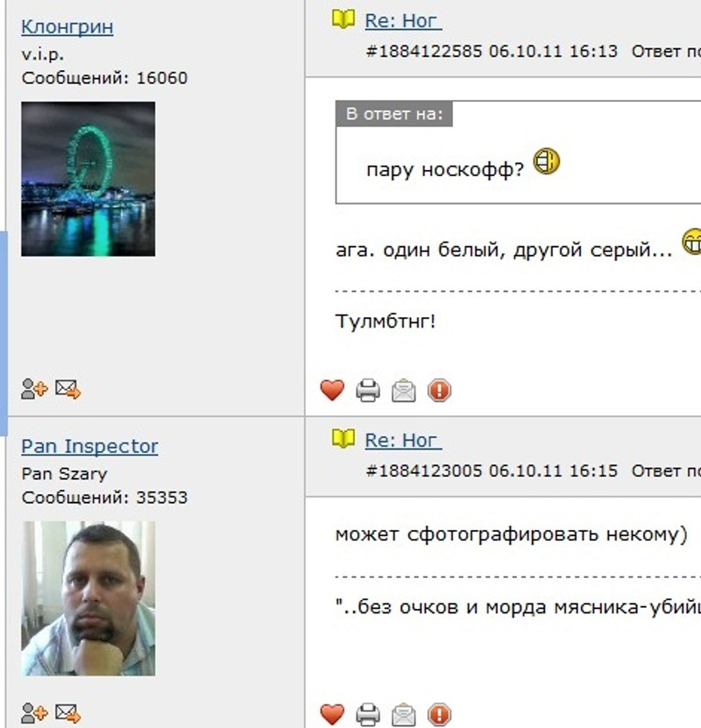Open 'Re: Ног' link in 16:13 post
701x728 pixels.
pyautogui.click(x=403, y=21)
